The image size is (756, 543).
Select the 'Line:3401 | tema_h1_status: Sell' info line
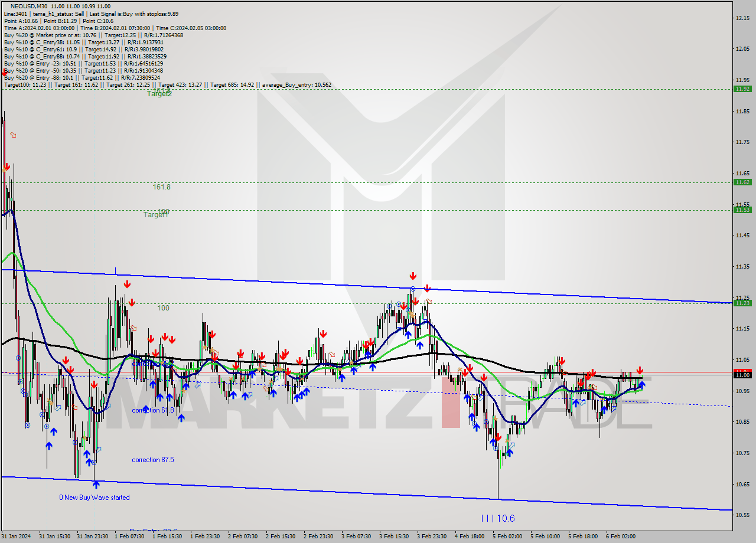91,14
